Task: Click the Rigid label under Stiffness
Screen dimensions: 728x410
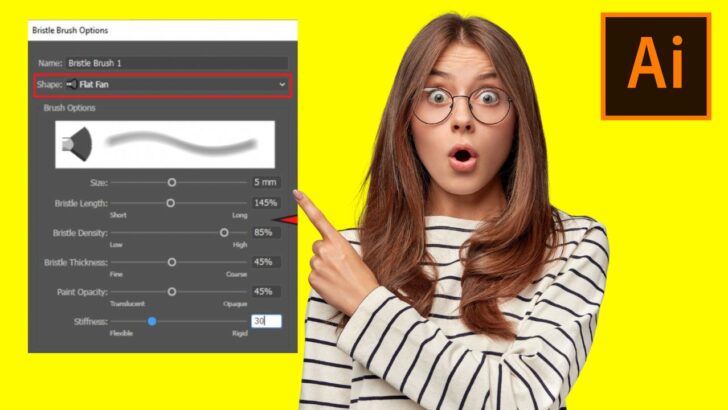Action: point(240,333)
